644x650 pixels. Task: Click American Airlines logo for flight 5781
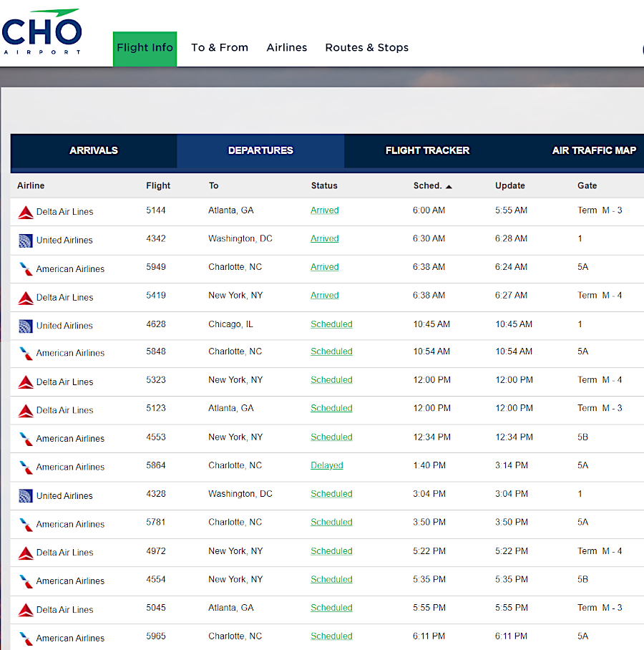click(26, 525)
